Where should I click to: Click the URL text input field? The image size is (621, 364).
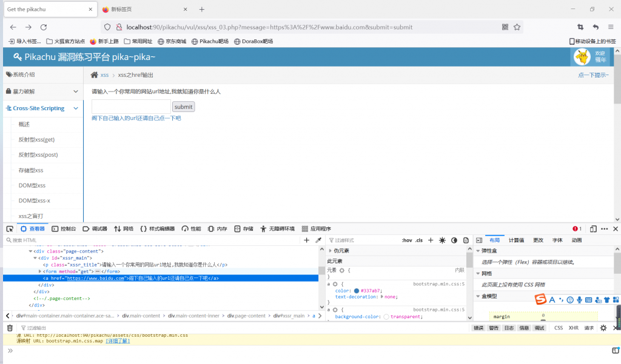130,107
